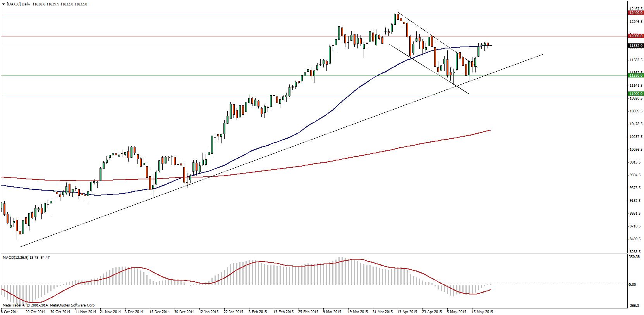Click the 12246.5 price axis value

(637, 22)
